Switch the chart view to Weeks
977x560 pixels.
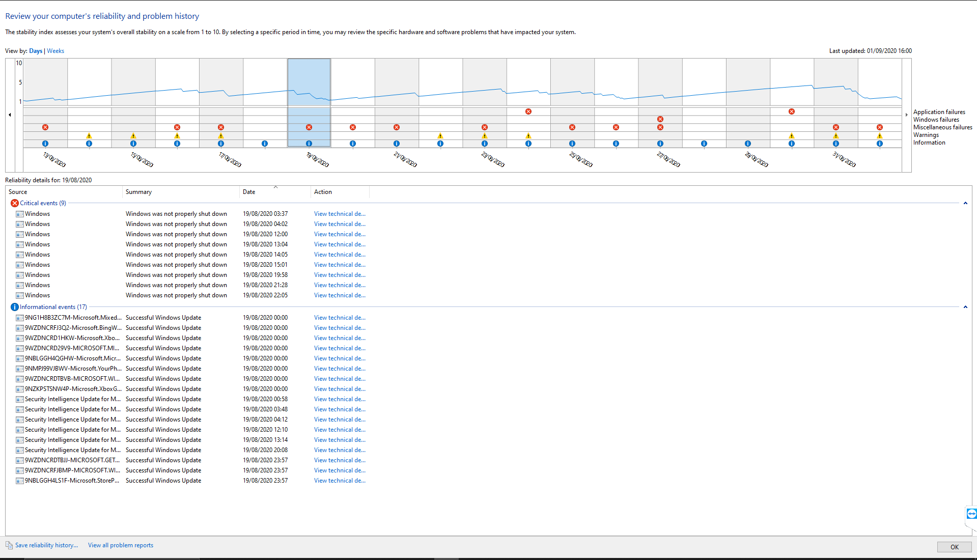[55, 51]
